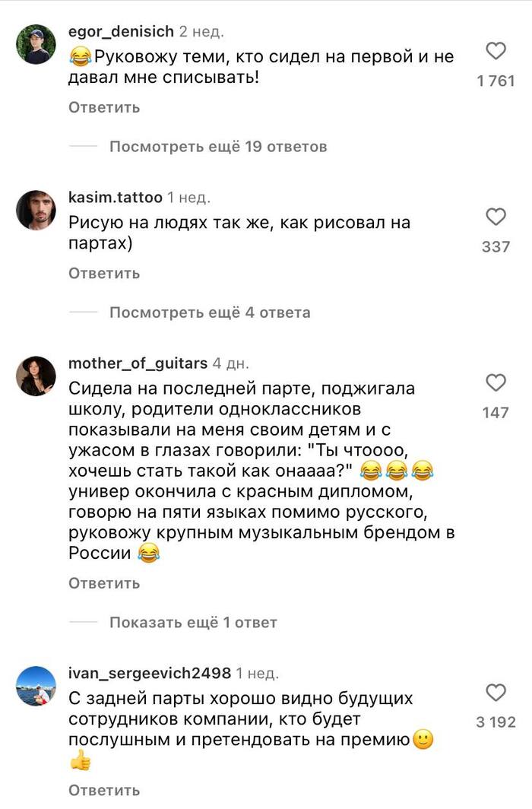The width and height of the screenshot is (532, 809).
Task: Like mother_of_guitars' comment with the heart
Action: (x=496, y=382)
